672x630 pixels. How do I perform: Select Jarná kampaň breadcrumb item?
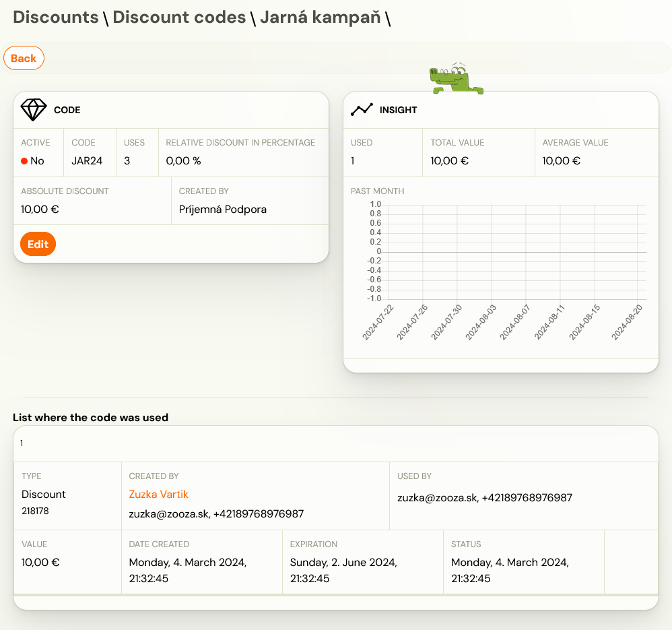point(320,17)
